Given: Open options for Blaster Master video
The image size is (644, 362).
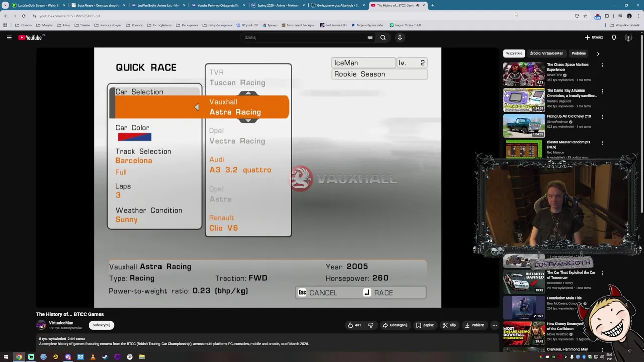Looking at the screenshot, I should 602,143.
